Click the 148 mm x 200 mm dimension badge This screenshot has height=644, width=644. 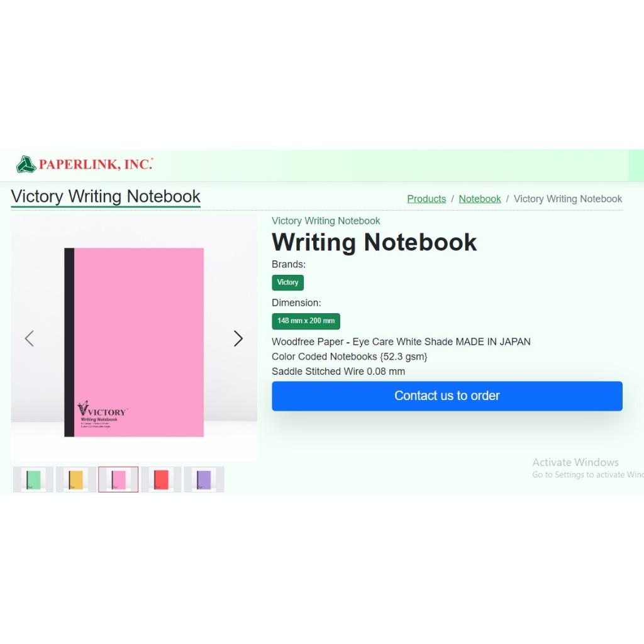306,321
